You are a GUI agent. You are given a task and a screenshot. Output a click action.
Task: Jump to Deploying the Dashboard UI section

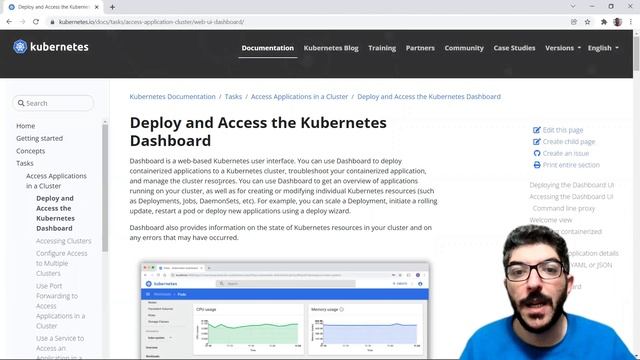[571, 185]
